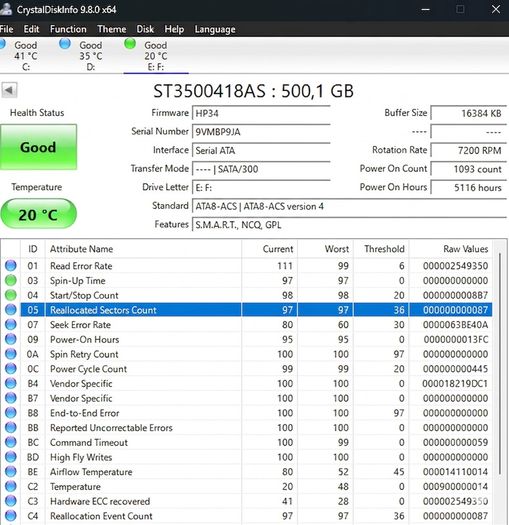The height and width of the screenshot is (525, 509).
Task: Click the status orb of C2 Temperature row
Action: pos(11,486)
